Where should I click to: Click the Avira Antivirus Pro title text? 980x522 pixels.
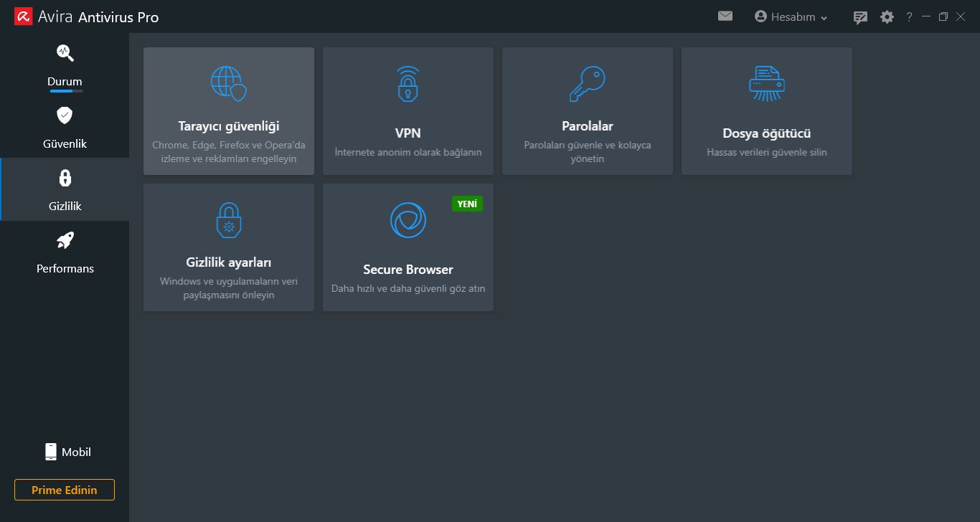click(99, 16)
